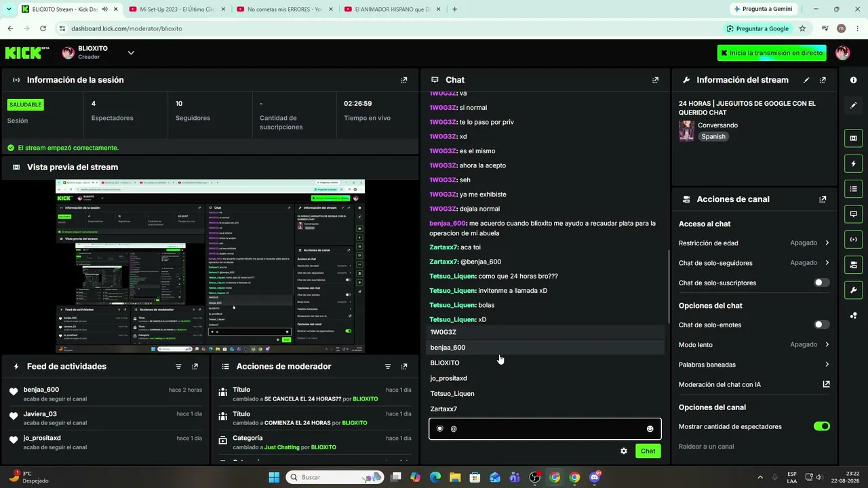Pop out the Información de la sesión panel

pyautogui.click(x=404, y=80)
